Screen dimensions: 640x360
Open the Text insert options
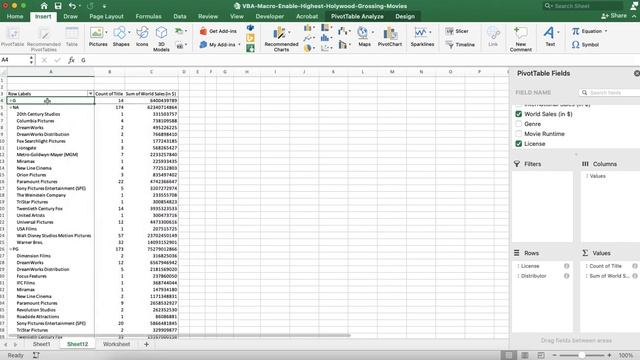pos(550,37)
